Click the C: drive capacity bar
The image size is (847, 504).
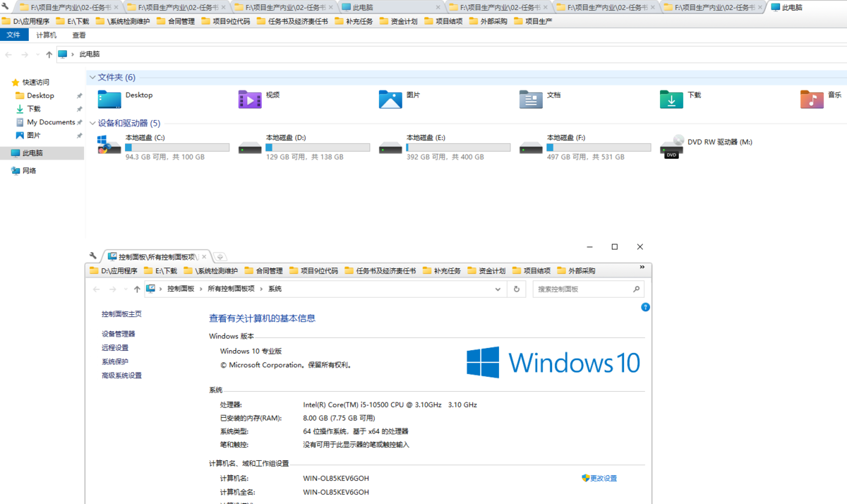(x=177, y=148)
